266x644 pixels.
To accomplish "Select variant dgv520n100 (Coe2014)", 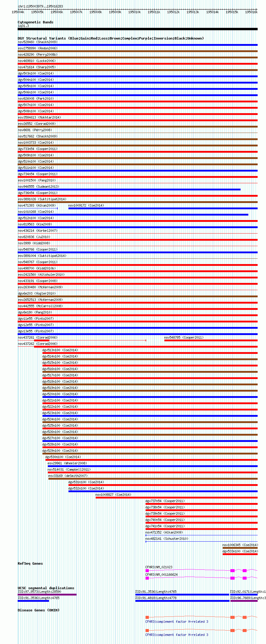I will tap(60, 394).
